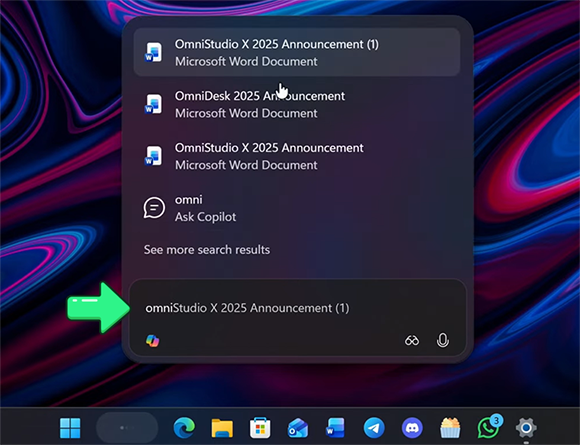Open Outlook from taskbar
The width and height of the screenshot is (580, 445).
(298, 428)
